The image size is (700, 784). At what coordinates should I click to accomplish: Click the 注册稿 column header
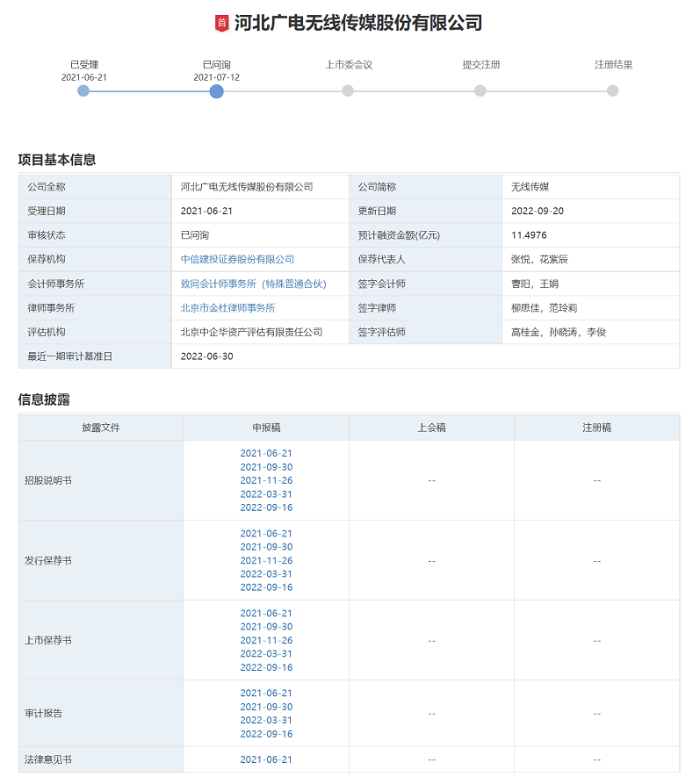tap(597, 428)
